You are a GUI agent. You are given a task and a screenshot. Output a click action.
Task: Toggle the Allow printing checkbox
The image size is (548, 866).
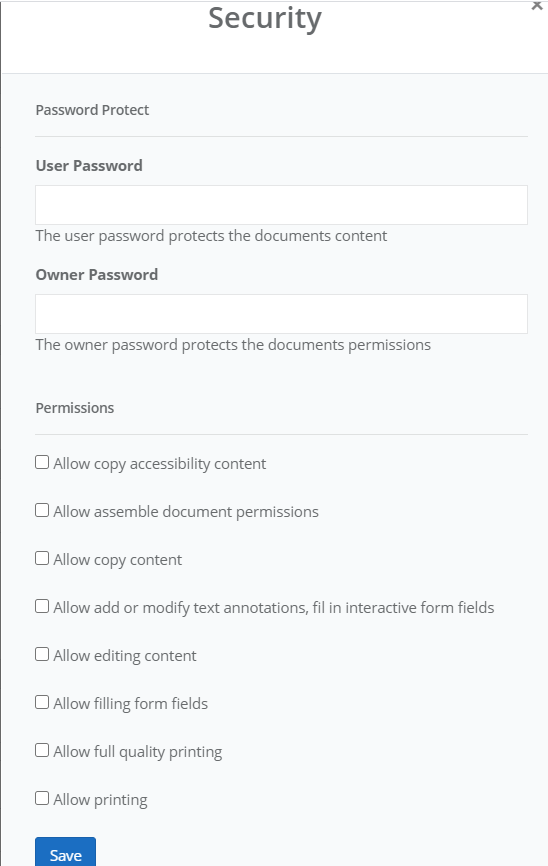42,798
